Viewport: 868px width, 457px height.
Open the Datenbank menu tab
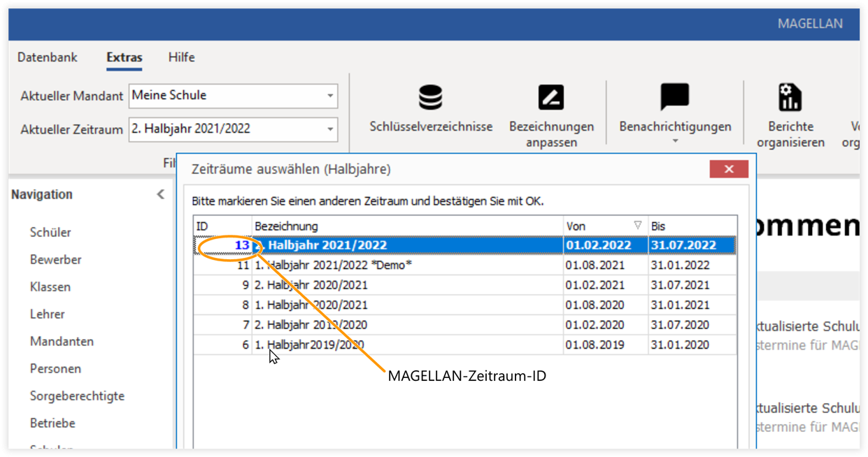click(x=48, y=57)
